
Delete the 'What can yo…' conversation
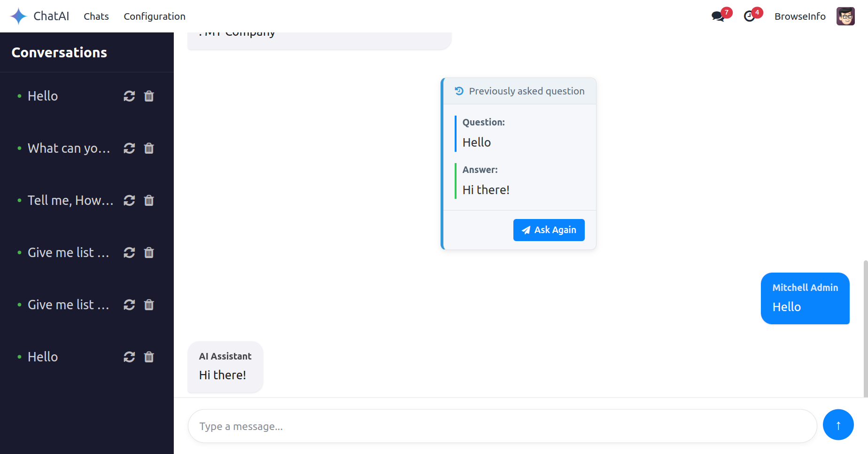tap(149, 149)
